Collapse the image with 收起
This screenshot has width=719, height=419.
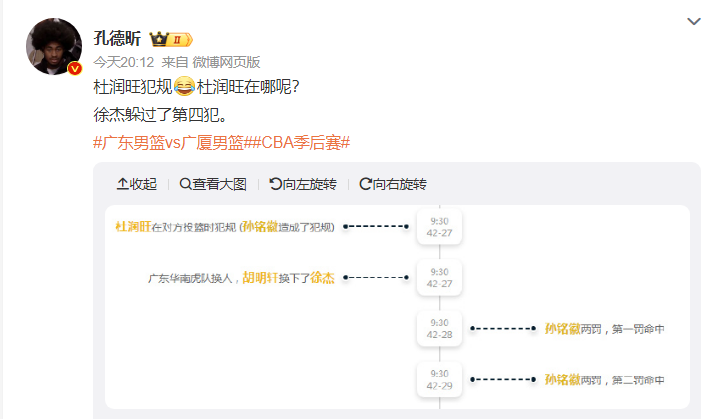click(x=137, y=184)
